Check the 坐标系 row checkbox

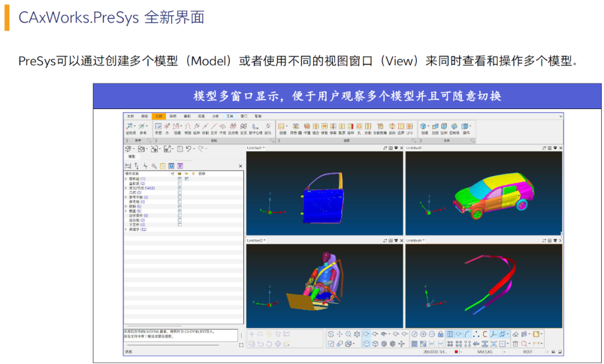tap(180, 183)
